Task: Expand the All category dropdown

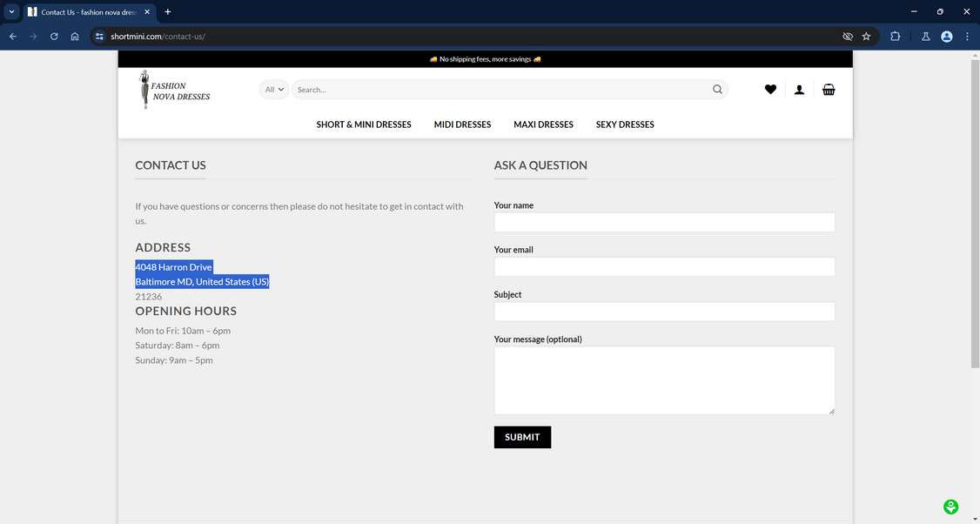Action: coord(274,90)
